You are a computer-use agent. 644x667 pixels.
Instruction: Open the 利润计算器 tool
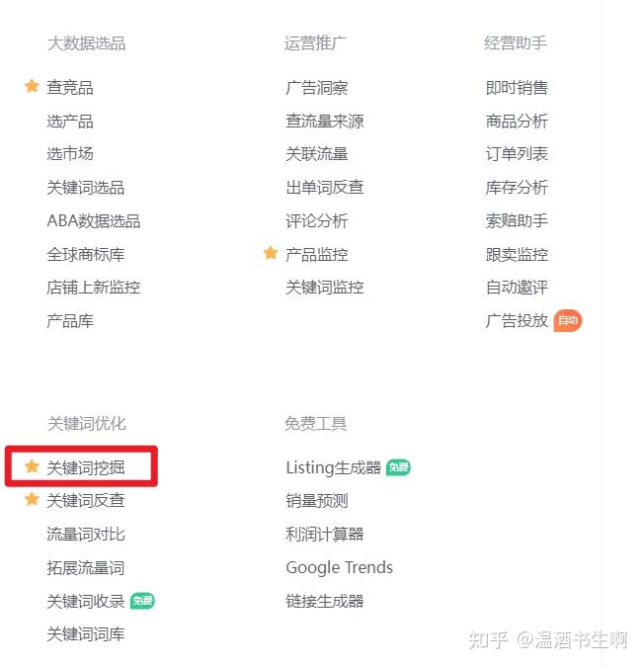[x=325, y=534]
